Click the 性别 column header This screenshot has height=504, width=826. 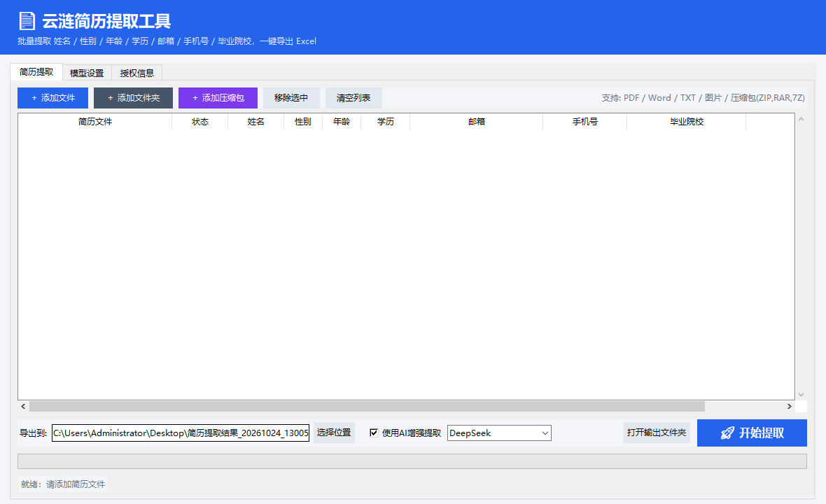point(303,122)
